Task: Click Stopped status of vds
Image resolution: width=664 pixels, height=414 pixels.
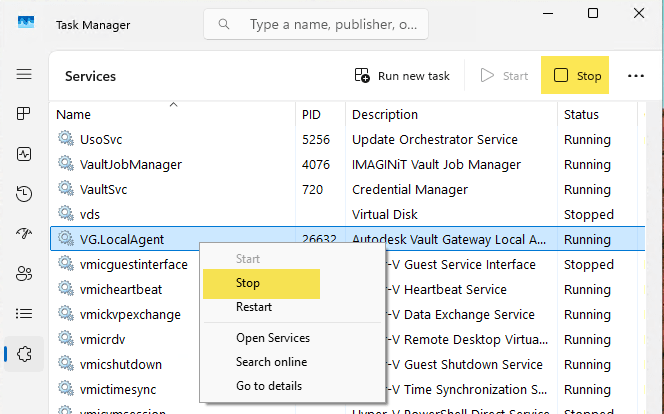Action: 589,215
